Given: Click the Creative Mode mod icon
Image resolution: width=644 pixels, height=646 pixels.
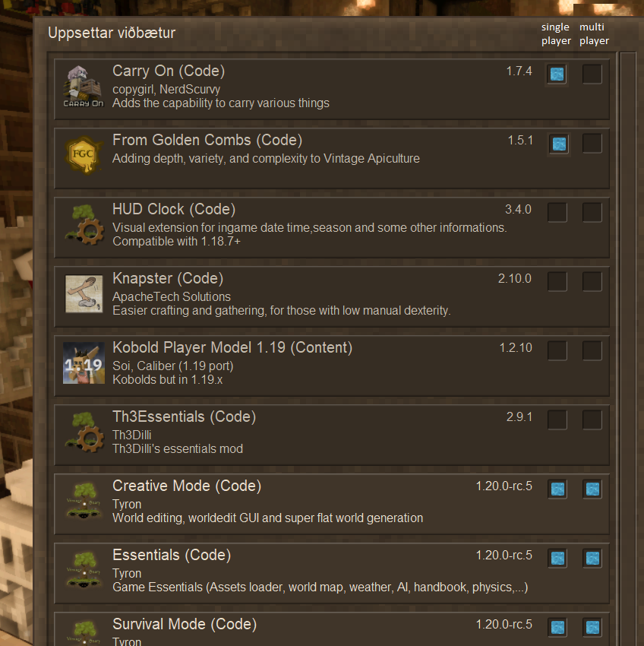Looking at the screenshot, I should 84,502.
